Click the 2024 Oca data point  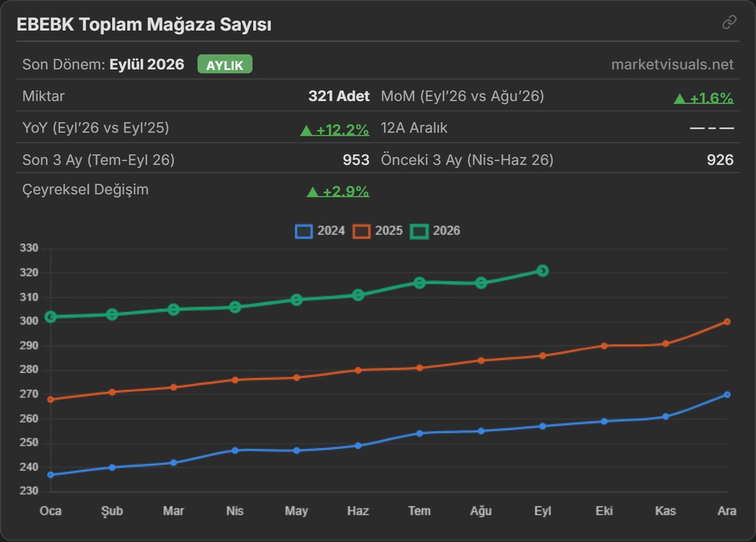click(x=50, y=475)
